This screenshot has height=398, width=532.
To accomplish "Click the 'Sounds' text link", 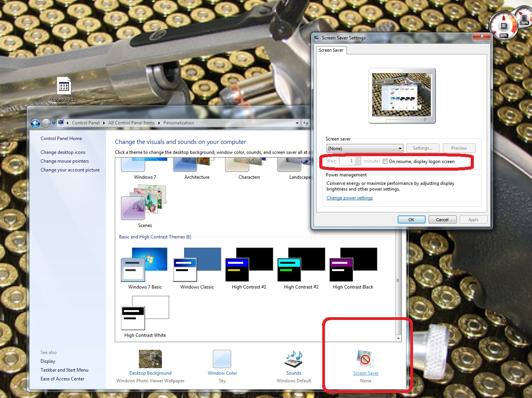I will click(x=294, y=373).
